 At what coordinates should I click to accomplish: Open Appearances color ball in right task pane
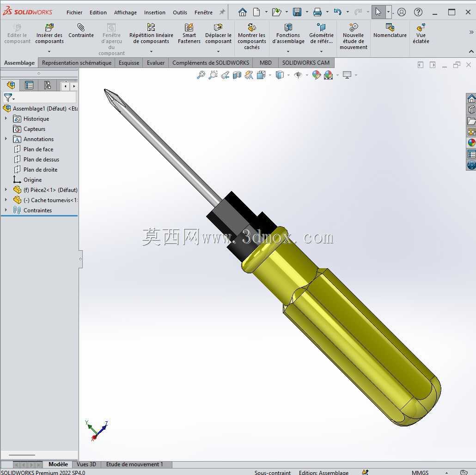tap(471, 142)
